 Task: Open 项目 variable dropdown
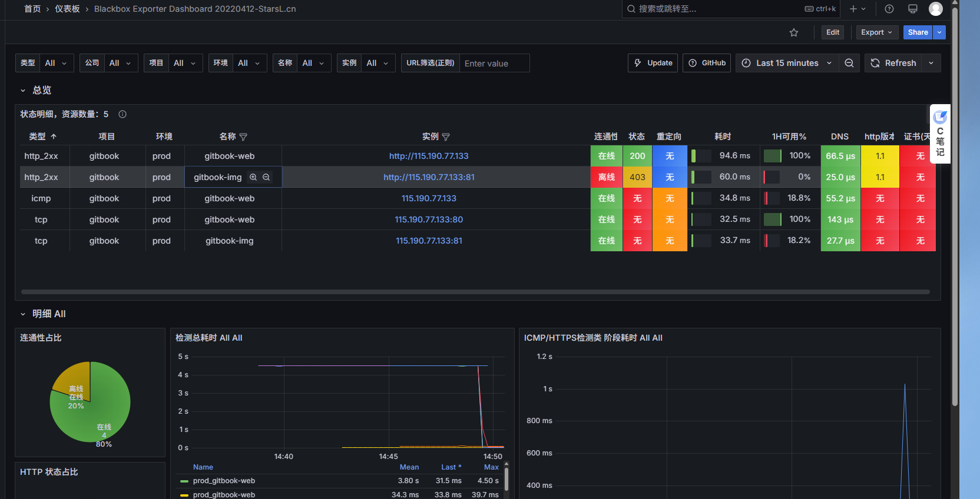pos(185,63)
